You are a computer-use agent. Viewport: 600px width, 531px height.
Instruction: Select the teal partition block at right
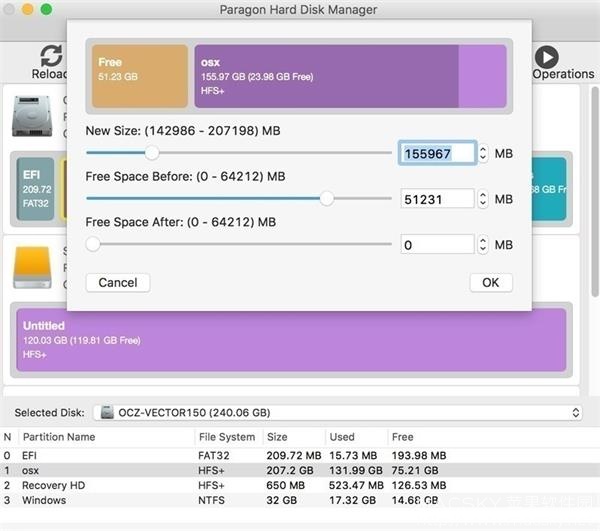coord(549,189)
